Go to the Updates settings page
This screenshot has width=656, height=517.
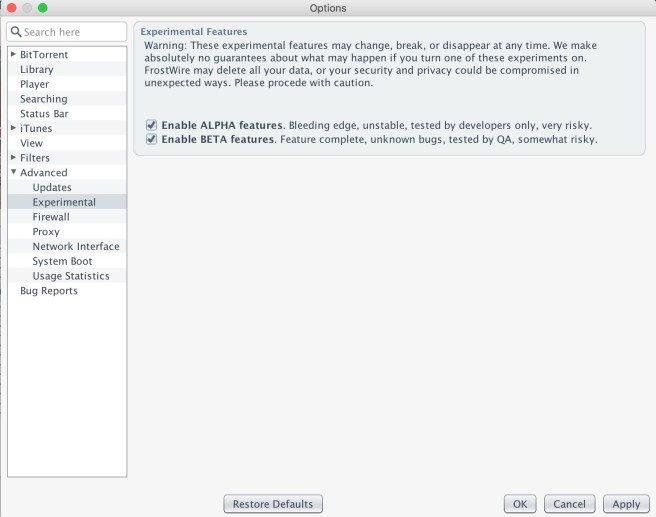pos(52,188)
